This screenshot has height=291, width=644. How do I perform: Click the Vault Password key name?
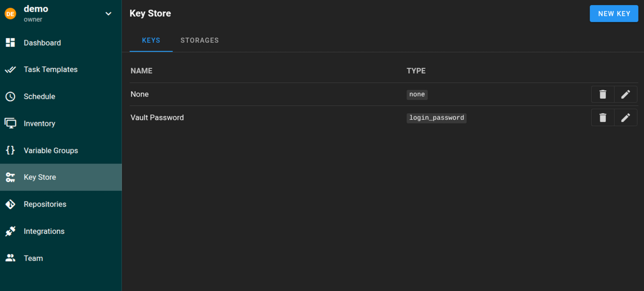pyautogui.click(x=157, y=118)
